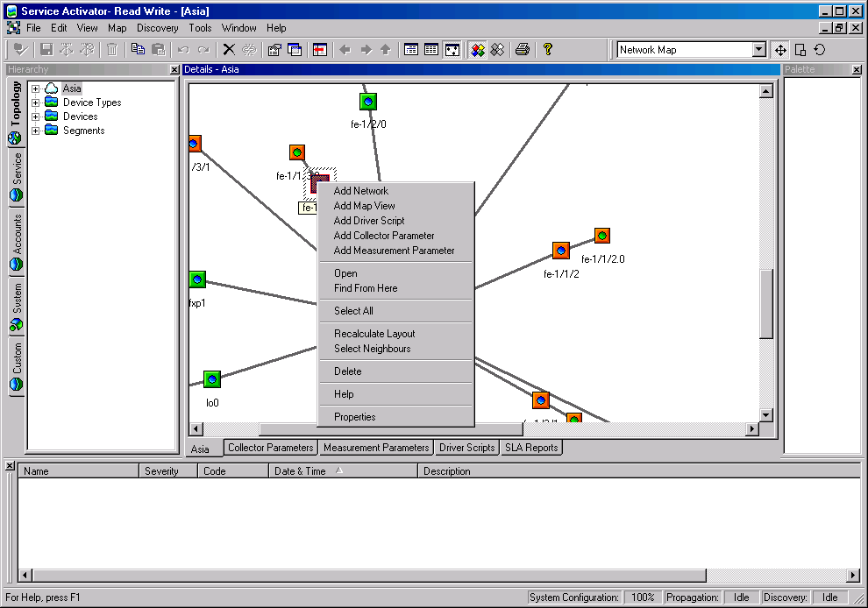Switch to Driver Scripts tab

tap(466, 448)
